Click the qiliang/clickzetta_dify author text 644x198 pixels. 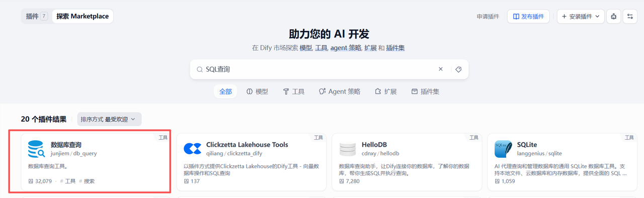(234, 153)
